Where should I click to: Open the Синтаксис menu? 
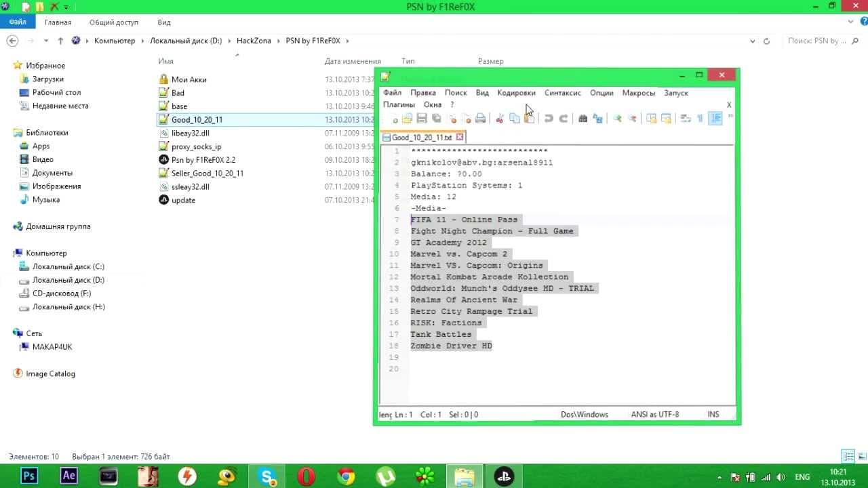[563, 93]
